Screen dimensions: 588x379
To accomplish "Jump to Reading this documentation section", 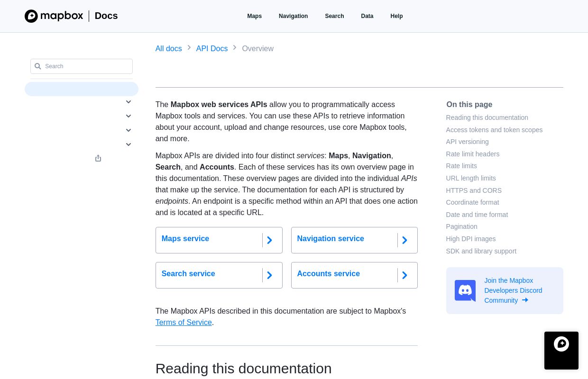I will point(487,117).
